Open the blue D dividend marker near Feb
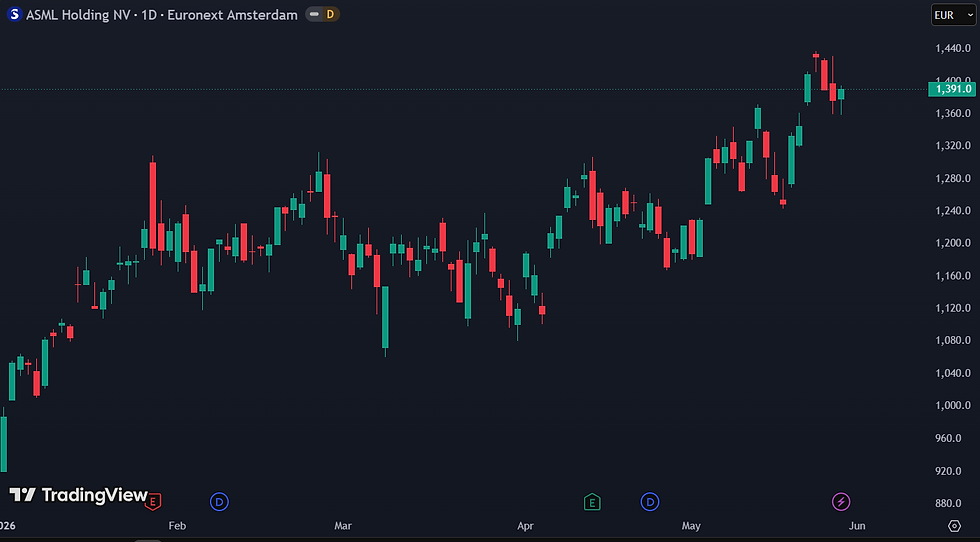Image resolution: width=980 pixels, height=542 pixels. tap(219, 501)
